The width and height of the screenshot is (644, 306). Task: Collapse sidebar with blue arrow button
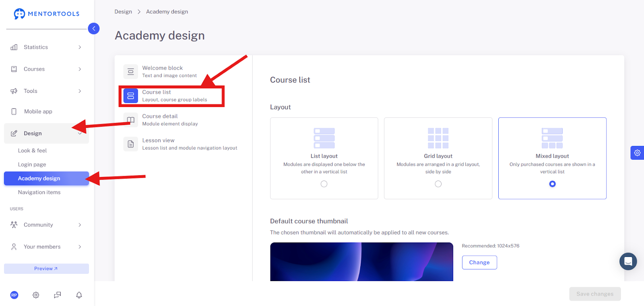pos(94,29)
